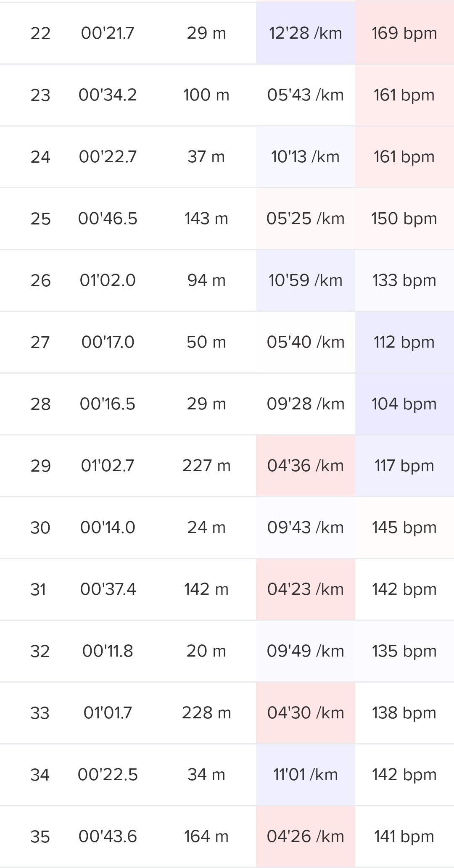Select lap 25 heart rate 150 bpm
Image resolution: width=454 pixels, height=868 pixels.
[x=404, y=219]
